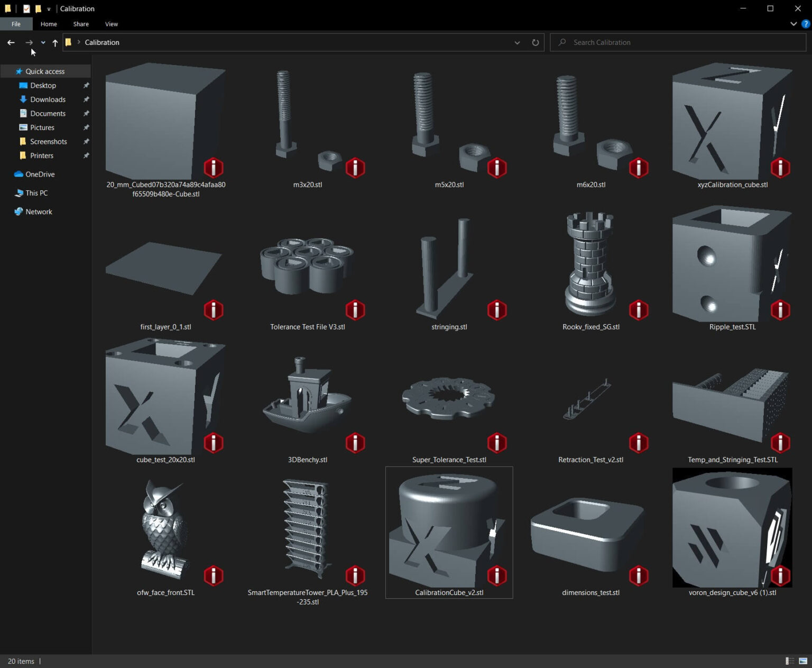Select the file name dimensions_test.stl
The image size is (812, 668).
click(x=591, y=592)
